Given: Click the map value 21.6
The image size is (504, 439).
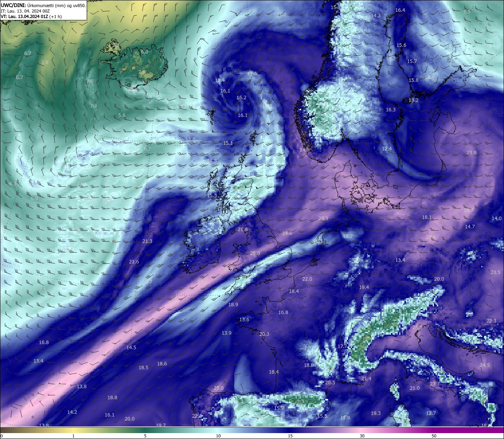Looking at the screenshot, I should tap(134, 262).
